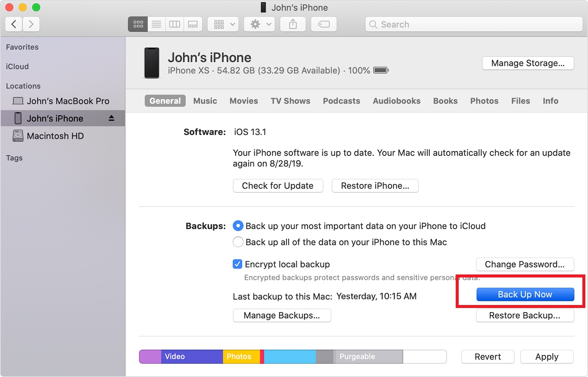Switch to the Podcasts tab
Image resolution: width=588 pixels, height=377 pixels.
[x=341, y=101]
